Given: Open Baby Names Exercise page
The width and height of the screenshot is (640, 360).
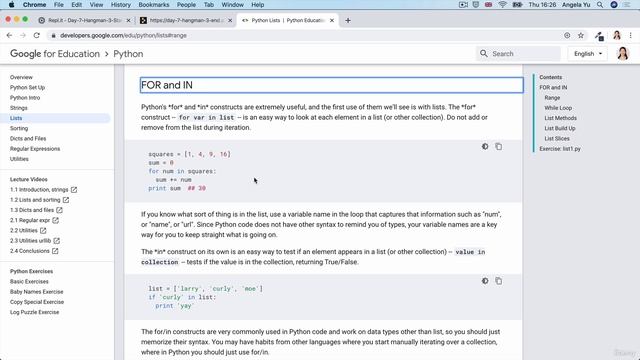Looking at the screenshot, I should tap(37, 292).
